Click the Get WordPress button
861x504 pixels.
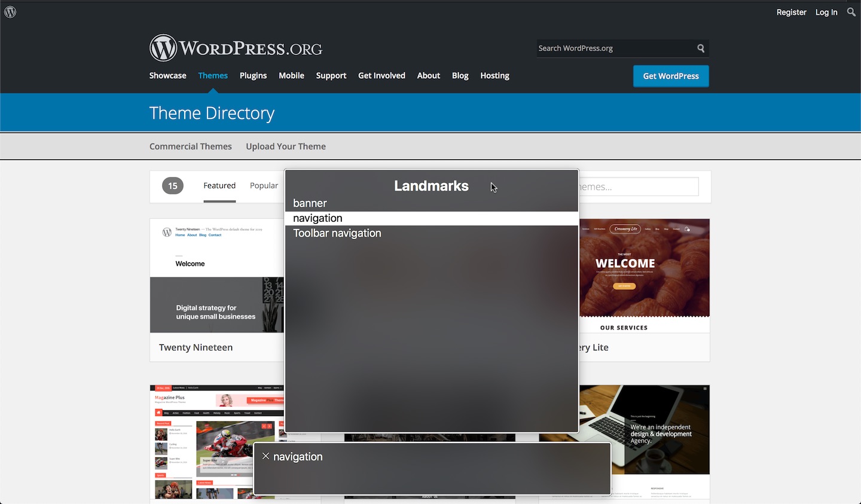[x=671, y=76]
